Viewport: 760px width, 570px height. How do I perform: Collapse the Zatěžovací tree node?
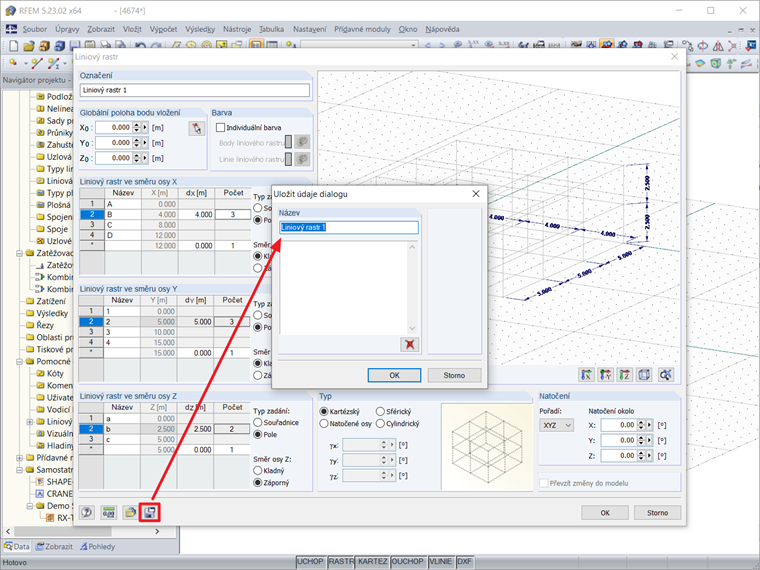(x=19, y=253)
